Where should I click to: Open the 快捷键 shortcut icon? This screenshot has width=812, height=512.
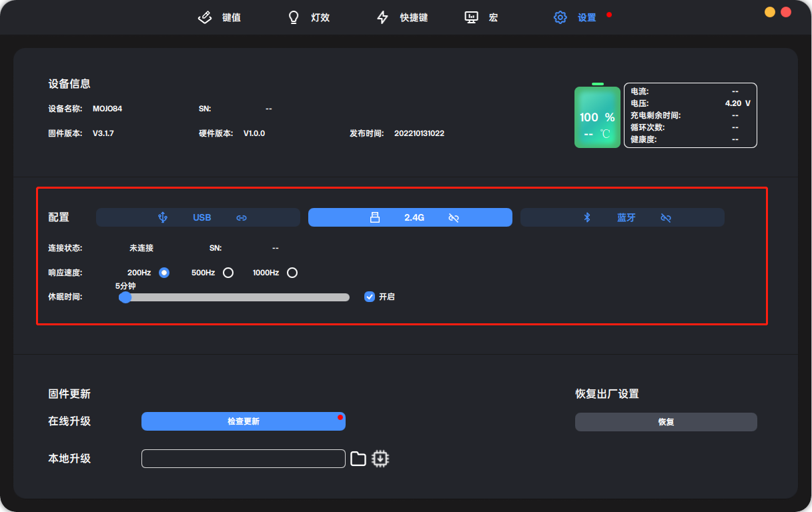click(382, 17)
